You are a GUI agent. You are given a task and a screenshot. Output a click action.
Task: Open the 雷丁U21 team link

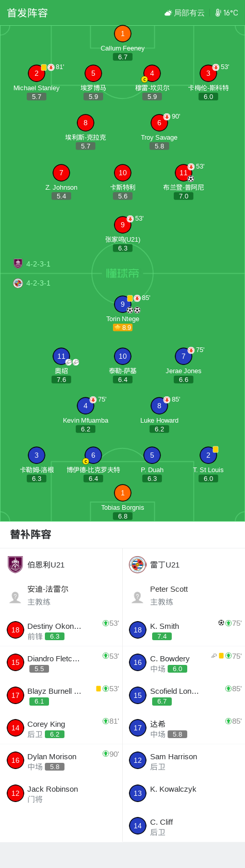pos(165,565)
